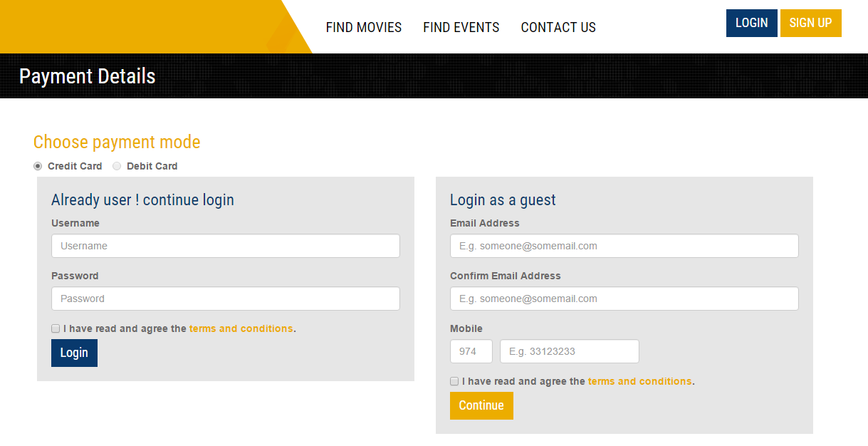Select the Credit Card payment option
Image resolution: width=868 pixels, height=446 pixels.
pyautogui.click(x=37, y=166)
